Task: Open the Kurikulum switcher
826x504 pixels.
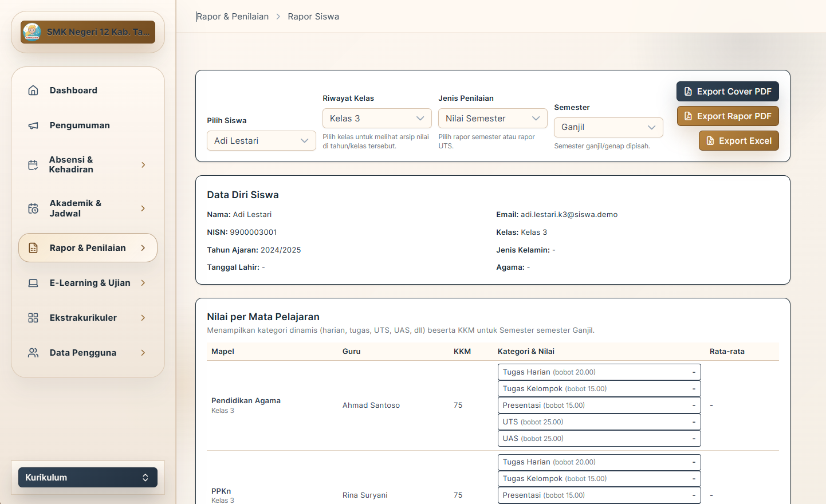Action: pos(88,478)
